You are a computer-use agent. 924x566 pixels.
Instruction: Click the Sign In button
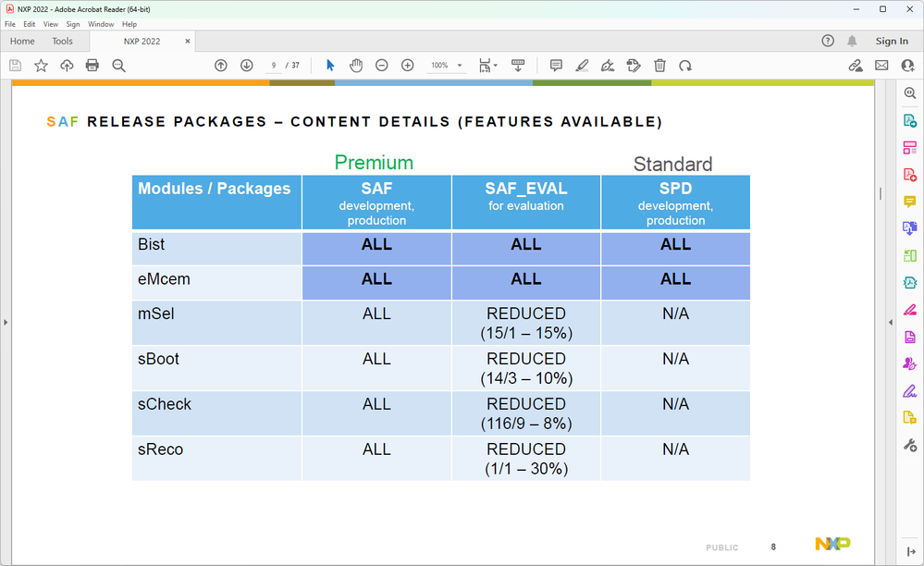(x=892, y=41)
